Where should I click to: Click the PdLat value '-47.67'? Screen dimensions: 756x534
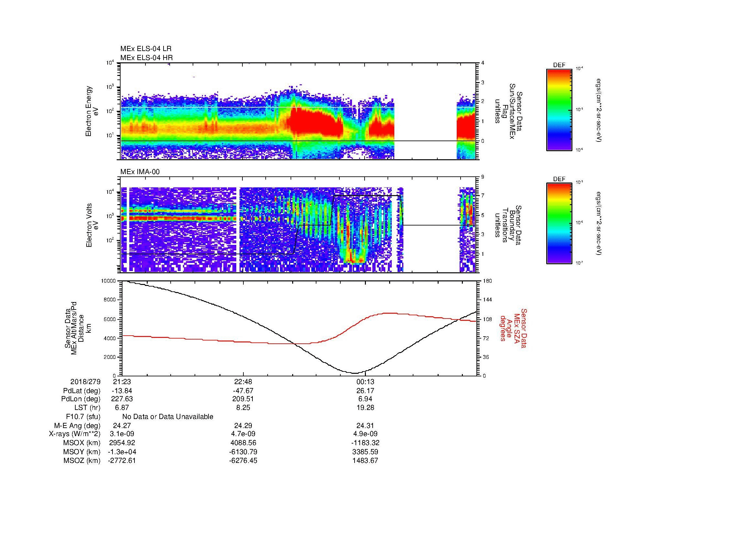click(x=243, y=391)
